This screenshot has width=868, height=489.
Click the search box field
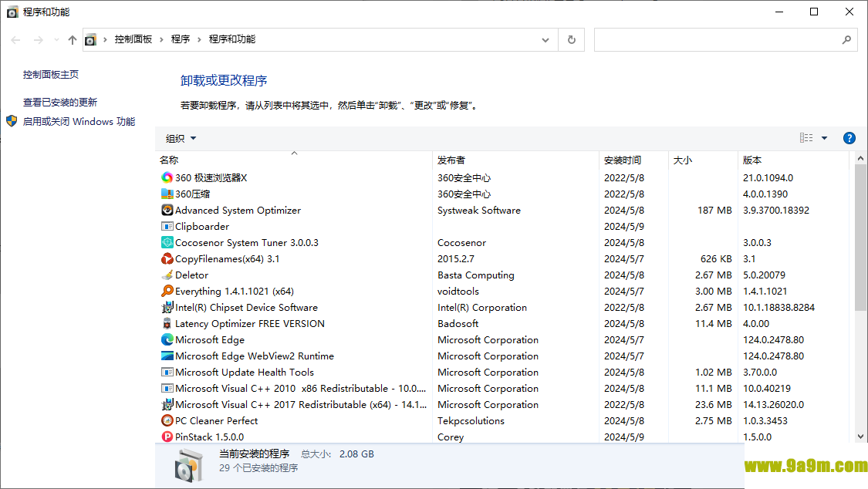click(726, 40)
